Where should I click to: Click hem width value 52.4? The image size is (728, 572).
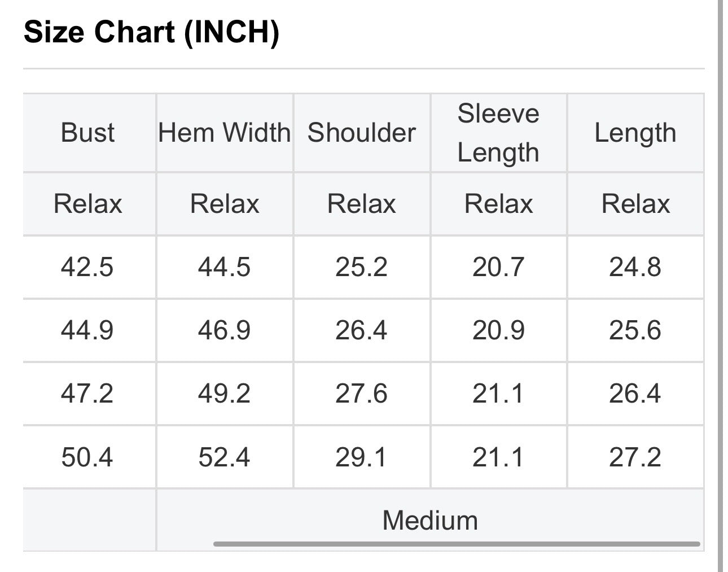pyautogui.click(x=225, y=457)
